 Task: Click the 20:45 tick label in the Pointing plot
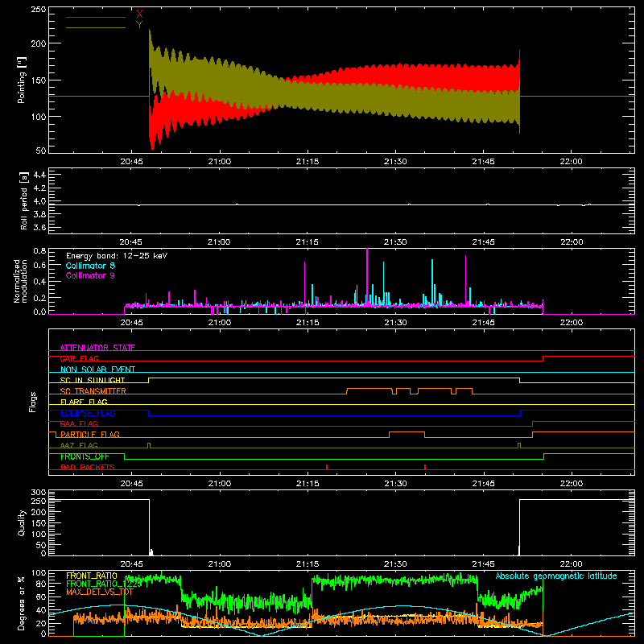point(131,162)
